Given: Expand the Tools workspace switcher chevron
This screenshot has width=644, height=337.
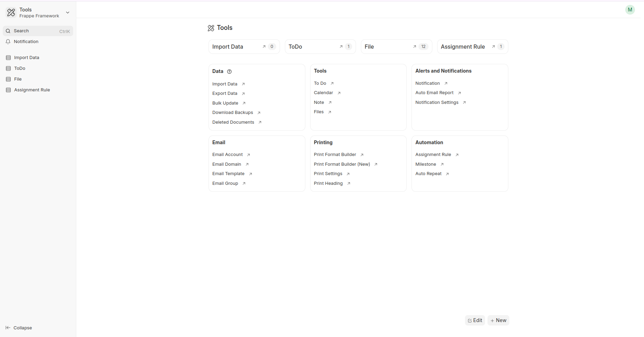Looking at the screenshot, I should pyautogui.click(x=68, y=13).
